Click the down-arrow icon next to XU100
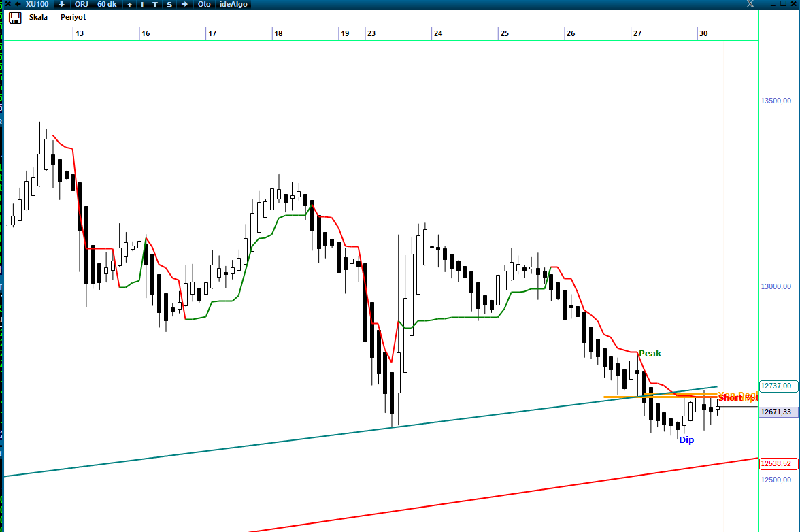The image size is (800, 532). coord(61,4)
